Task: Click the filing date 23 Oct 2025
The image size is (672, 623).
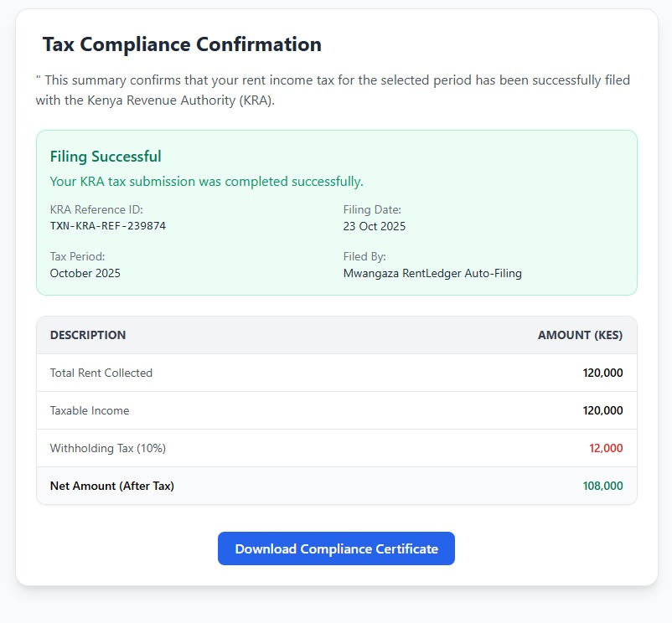Action: (x=374, y=226)
